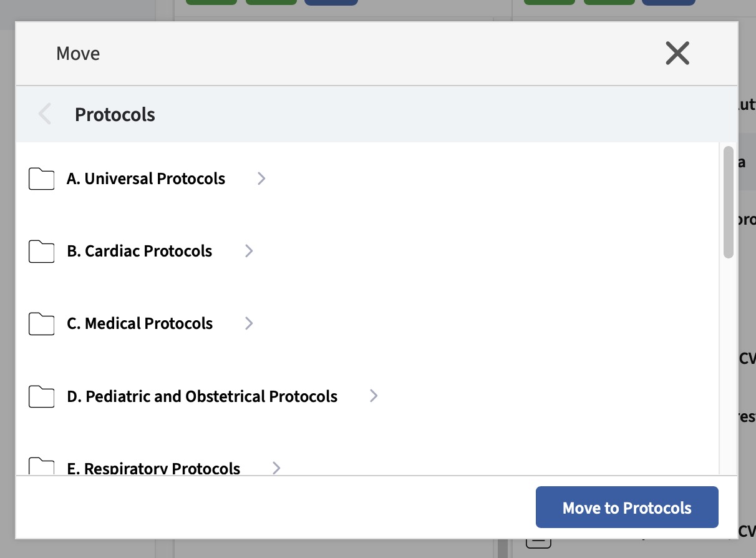Select the A. Universal Protocols folder row

(x=146, y=179)
